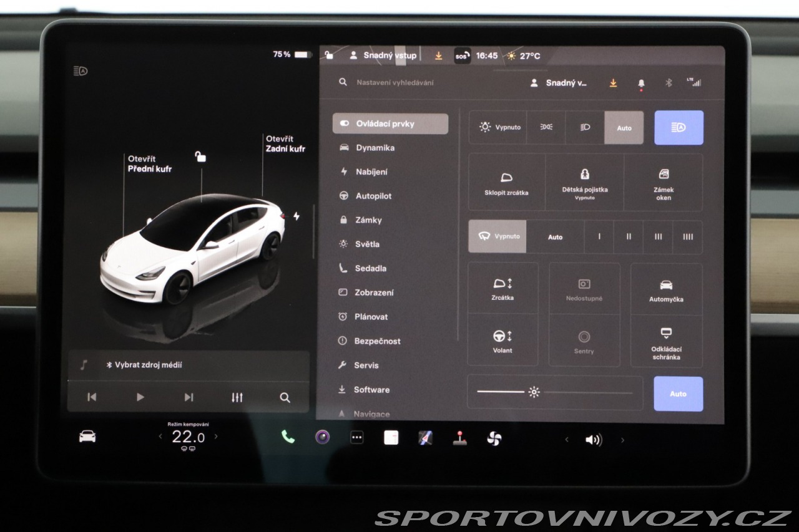Viewport: 799px width, 532px height.
Task: Set wipers to Vypnuto
Action: (x=498, y=236)
